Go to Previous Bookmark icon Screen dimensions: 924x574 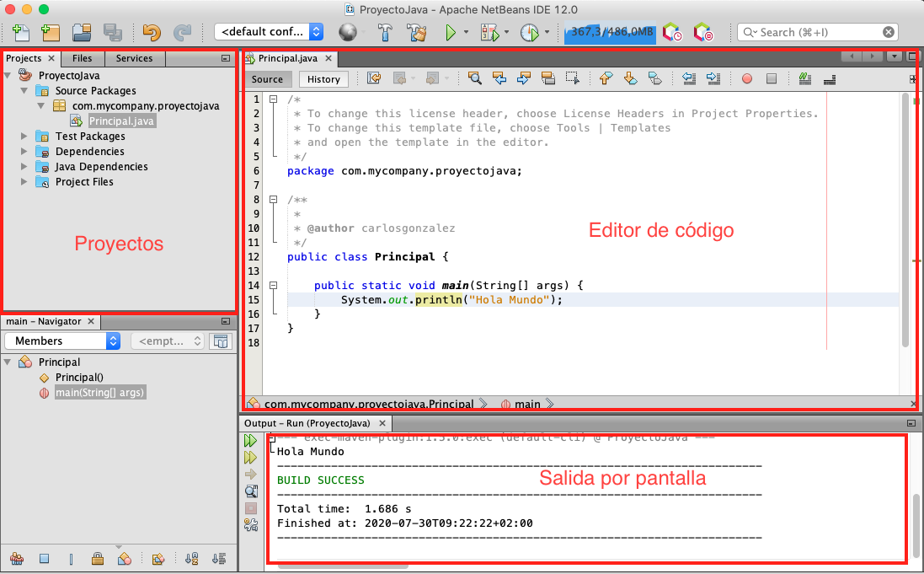(606, 78)
